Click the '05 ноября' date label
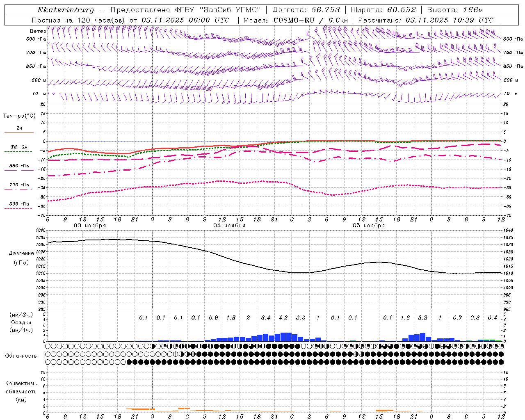 click(369, 226)
